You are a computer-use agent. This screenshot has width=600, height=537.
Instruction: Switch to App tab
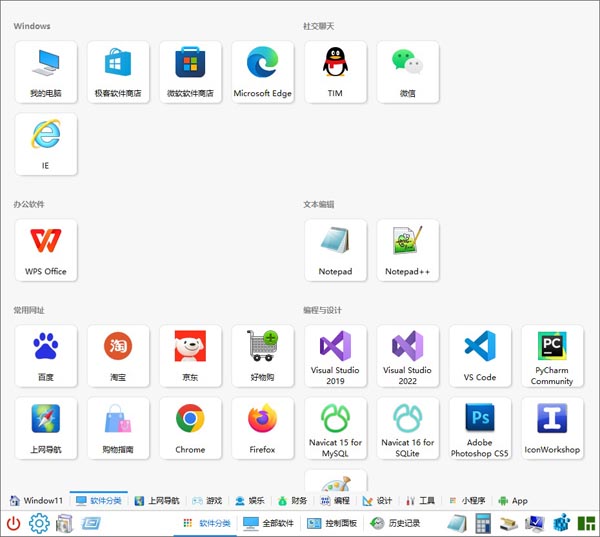pos(513,501)
